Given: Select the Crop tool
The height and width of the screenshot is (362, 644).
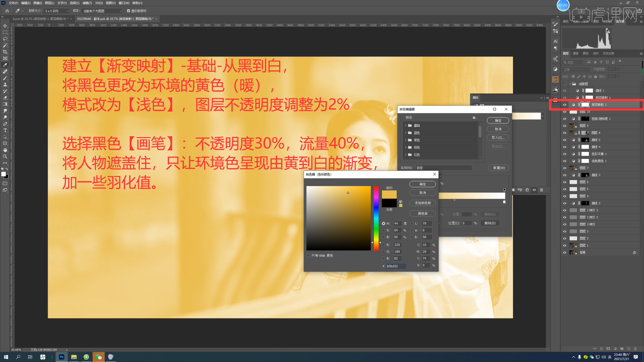Looking at the screenshot, I should click(x=5, y=52).
